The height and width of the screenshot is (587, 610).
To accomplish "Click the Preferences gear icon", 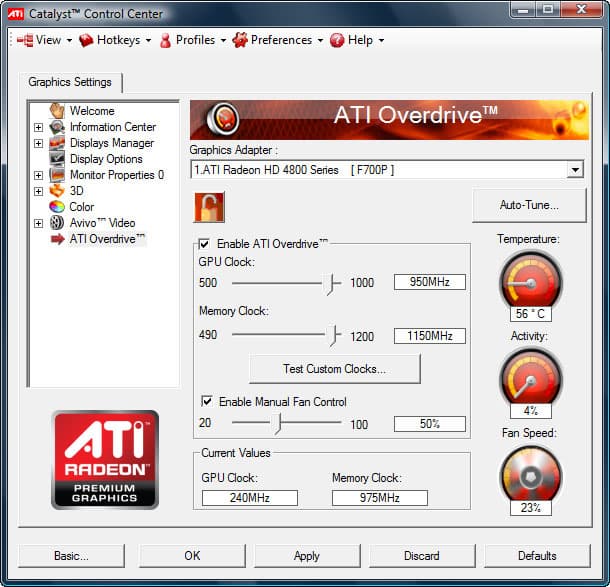I will coord(240,40).
